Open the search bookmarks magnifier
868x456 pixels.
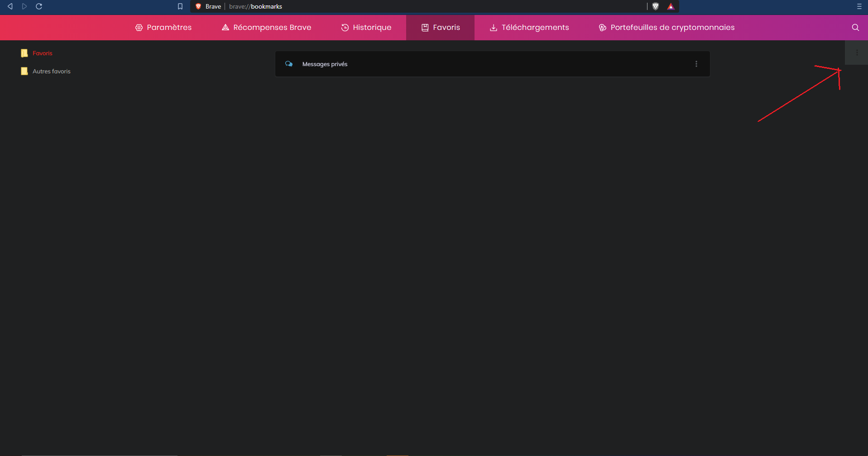(855, 28)
